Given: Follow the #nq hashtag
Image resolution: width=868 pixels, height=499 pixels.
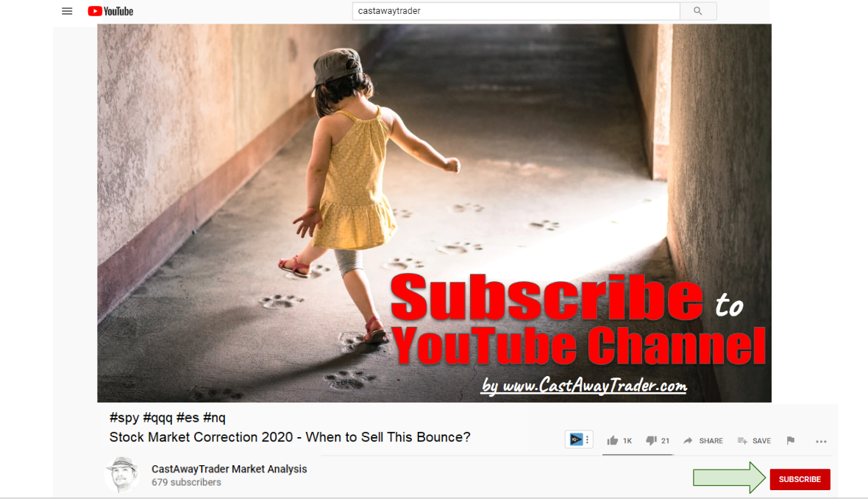Looking at the screenshot, I should (214, 417).
